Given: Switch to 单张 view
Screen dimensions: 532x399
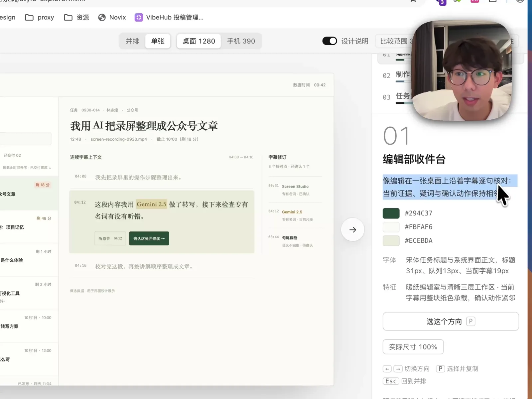Looking at the screenshot, I should [x=158, y=41].
